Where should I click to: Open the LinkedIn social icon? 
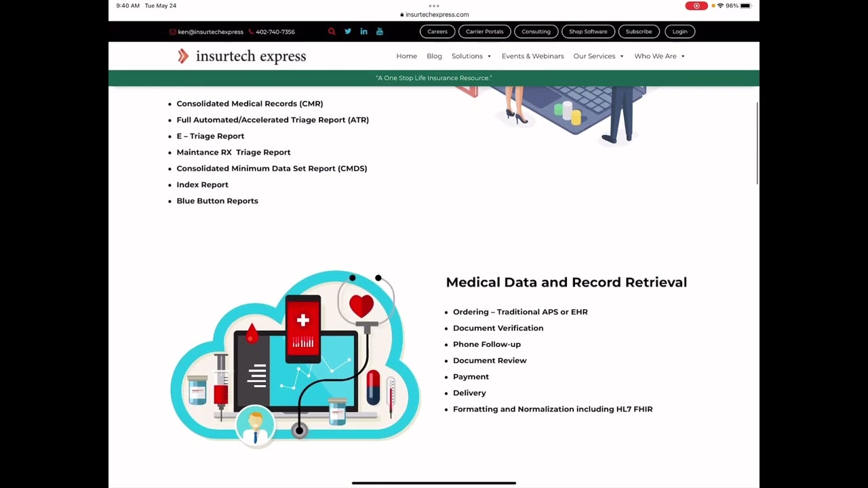tap(363, 31)
